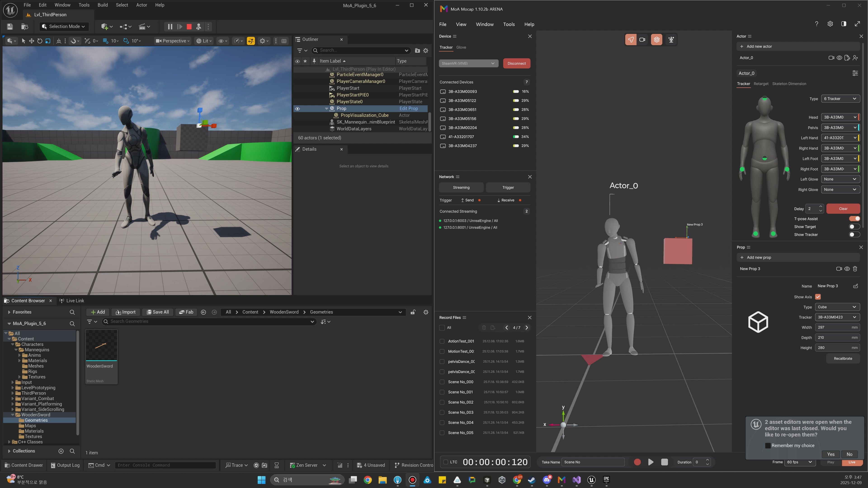
Task: Click Add new prop
Action: tap(798, 257)
